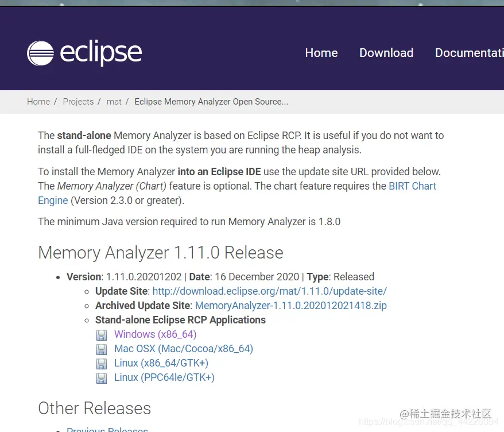504x432 pixels.
Task: Open the Documentation navigation menu item
Action: point(470,53)
